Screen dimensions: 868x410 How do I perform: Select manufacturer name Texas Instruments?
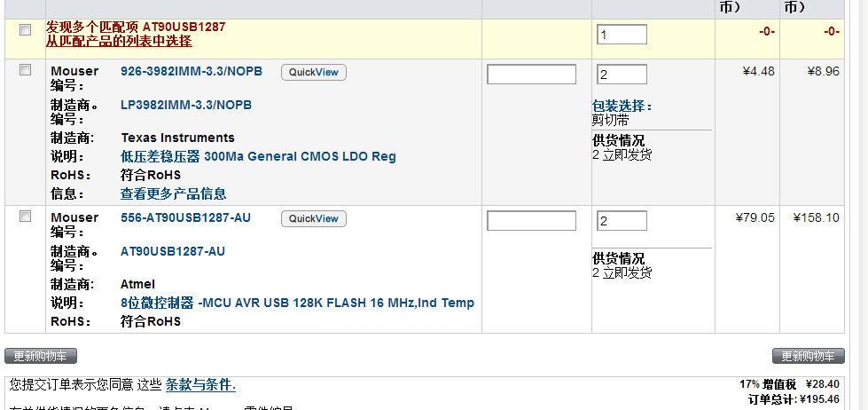coord(177,138)
